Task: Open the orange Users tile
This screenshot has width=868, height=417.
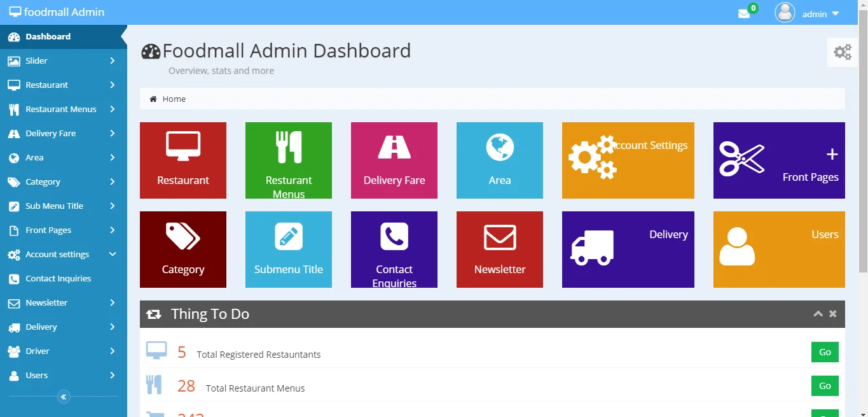Action: pyautogui.click(x=779, y=250)
